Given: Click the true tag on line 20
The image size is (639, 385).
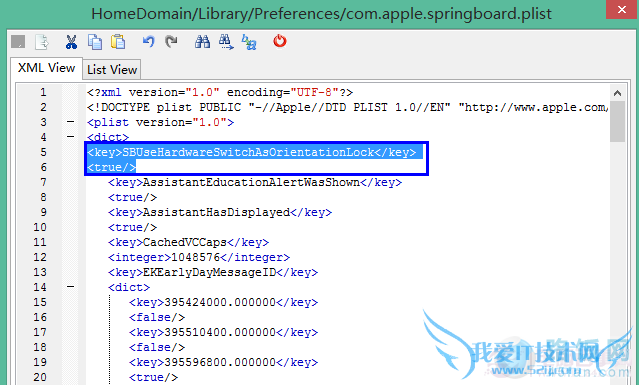Looking at the screenshot, I should coord(153,378).
